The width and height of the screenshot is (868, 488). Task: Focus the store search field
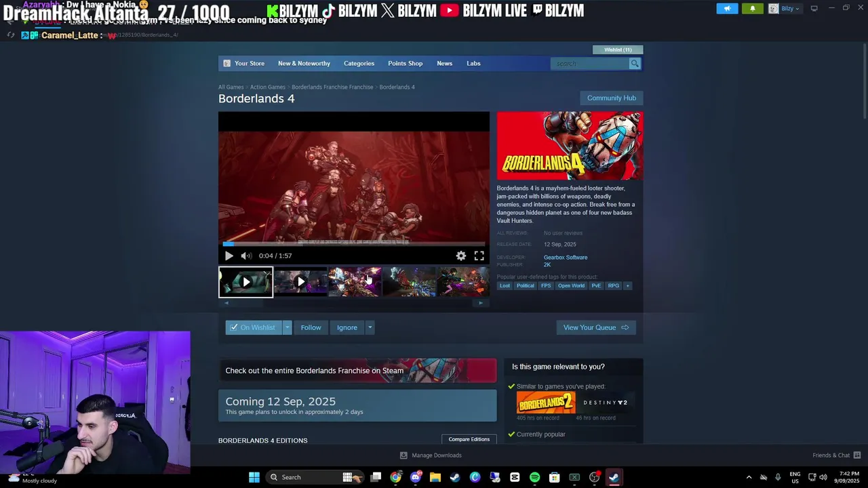(590, 64)
